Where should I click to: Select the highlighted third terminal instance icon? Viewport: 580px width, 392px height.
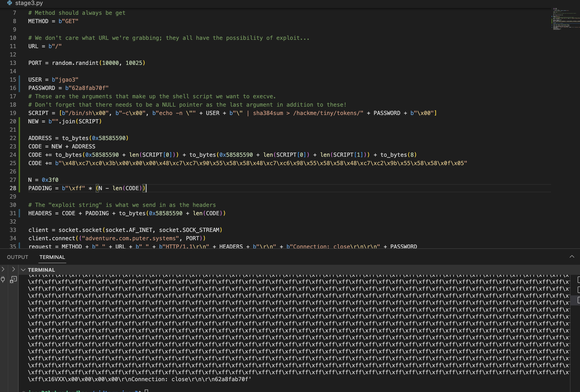click(578, 300)
